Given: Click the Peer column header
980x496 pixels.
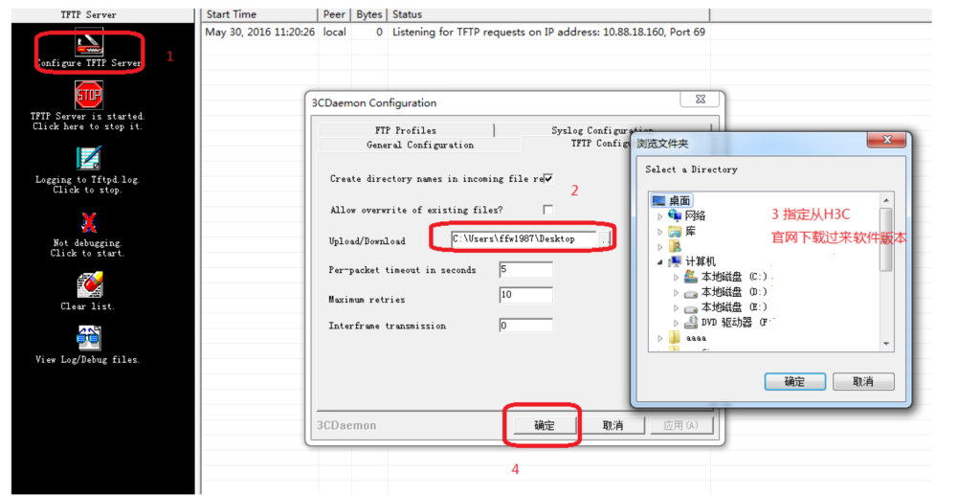Looking at the screenshot, I should tap(334, 14).
